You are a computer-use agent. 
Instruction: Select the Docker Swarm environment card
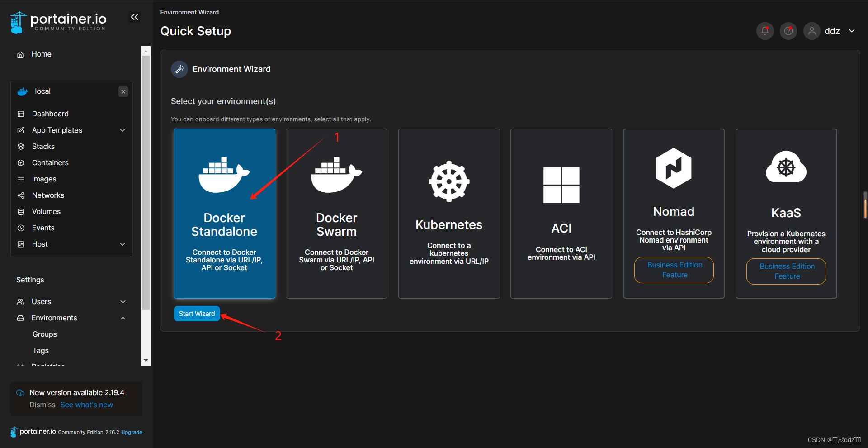tap(336, 214)
